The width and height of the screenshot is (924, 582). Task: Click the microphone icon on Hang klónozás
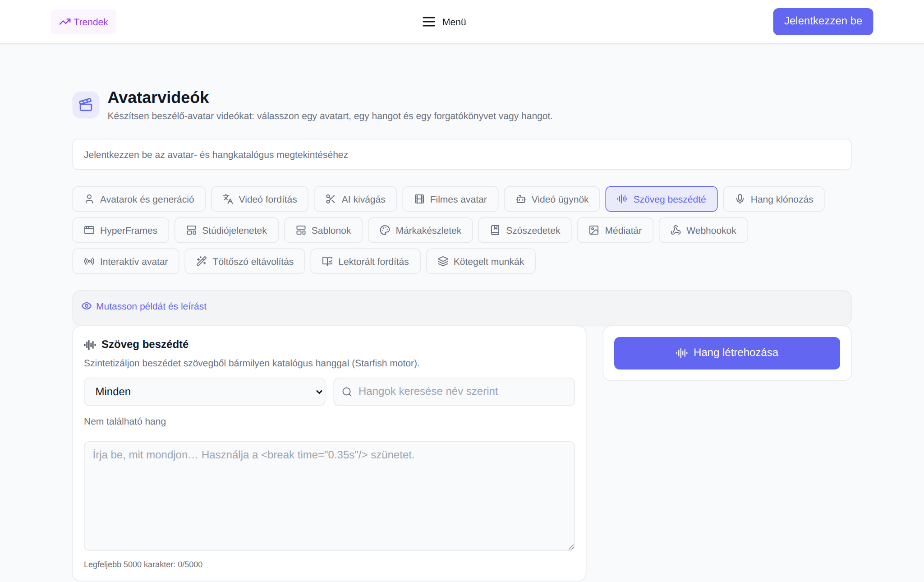(740, 199)
